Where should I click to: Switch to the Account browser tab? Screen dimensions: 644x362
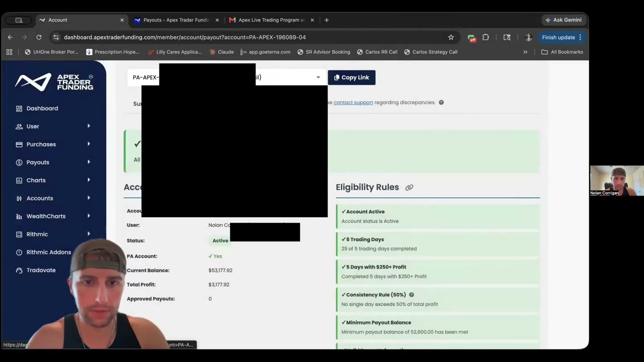click(x=79, y=20)
